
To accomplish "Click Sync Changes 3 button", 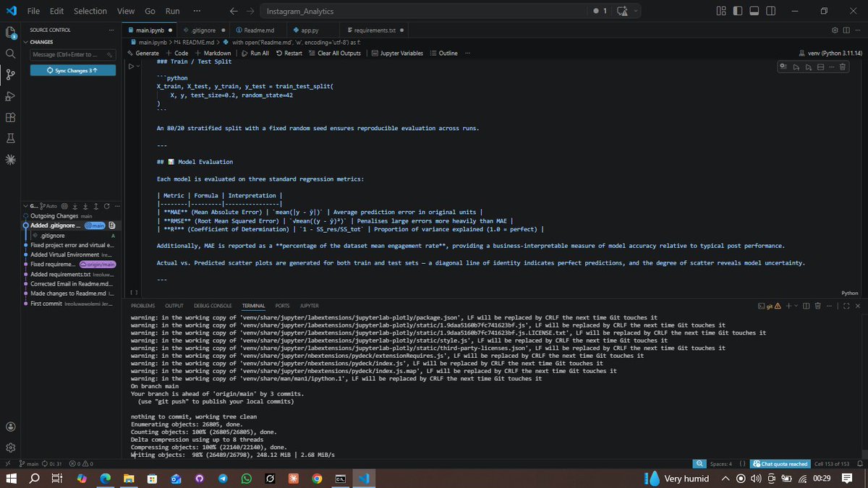I will (72, 70).
